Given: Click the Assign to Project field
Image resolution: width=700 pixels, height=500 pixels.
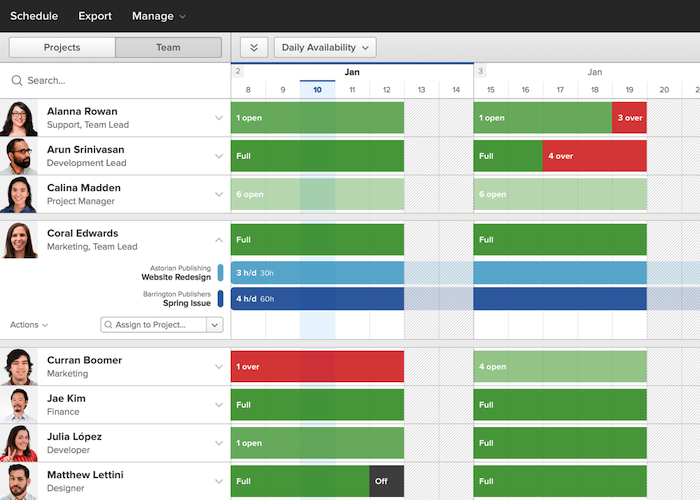Looking at the screenshot, I should click(153, 325).
